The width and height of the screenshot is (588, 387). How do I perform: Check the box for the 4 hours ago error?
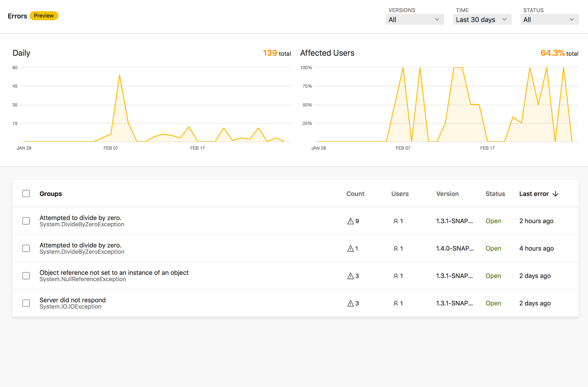26,249
